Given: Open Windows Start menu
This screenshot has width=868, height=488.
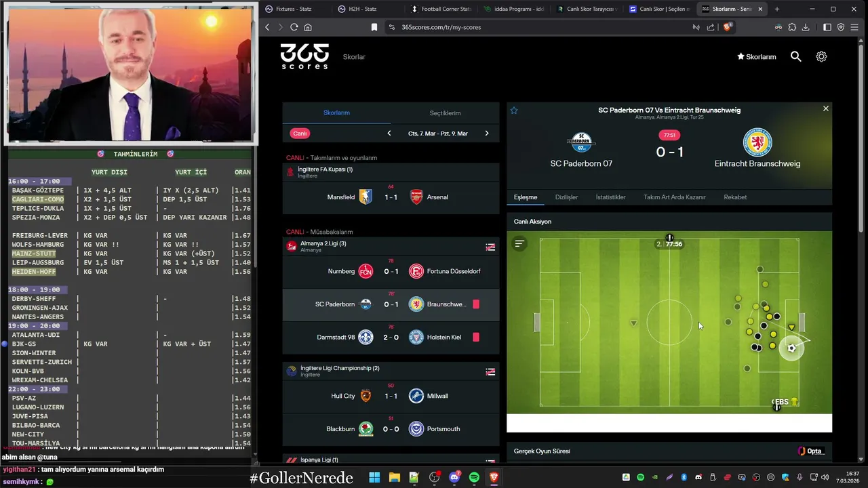Looking at the screenshot, I should (x=374, y=478).
